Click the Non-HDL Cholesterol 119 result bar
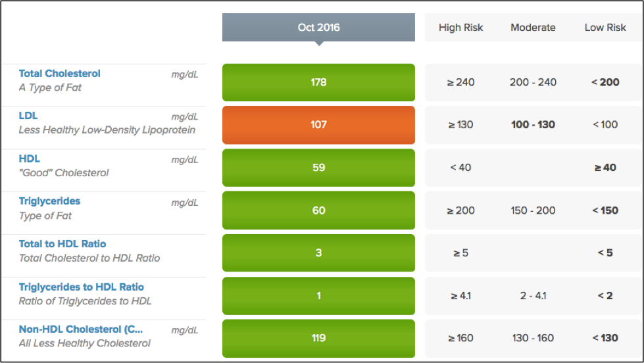The height and width of the screenshot is (363, 644). [x=318, y=338]
